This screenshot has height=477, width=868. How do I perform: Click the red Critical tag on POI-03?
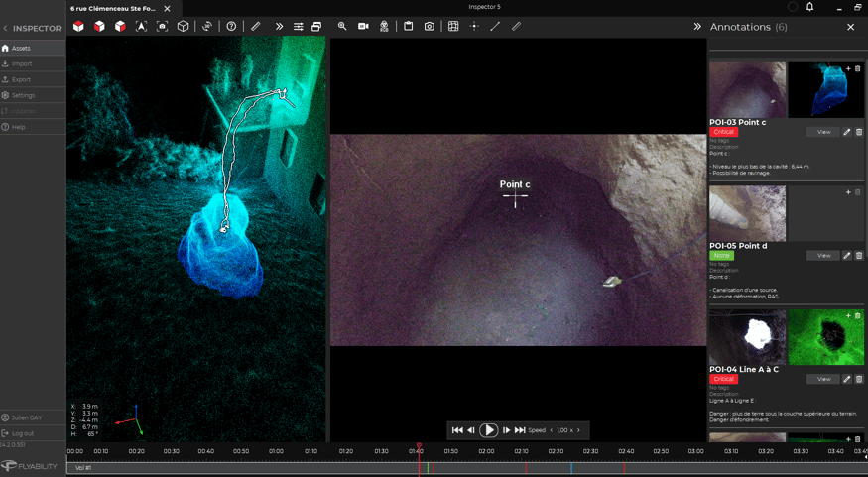click(x=723, y=132)
